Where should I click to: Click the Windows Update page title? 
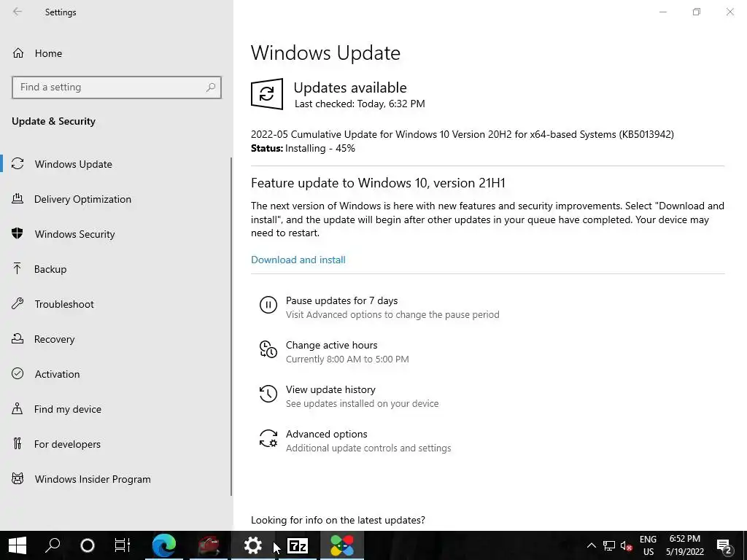pos(325,52)
